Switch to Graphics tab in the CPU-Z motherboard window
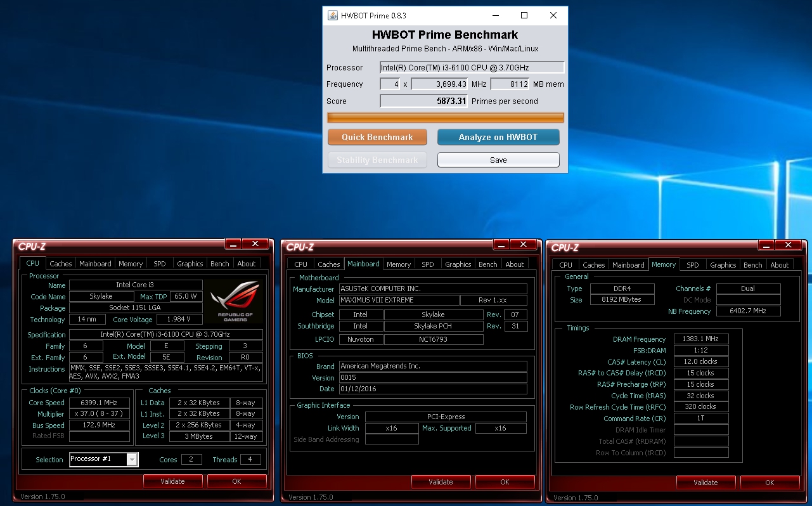Viewport: 812px width, 506px height. point(458,264)
